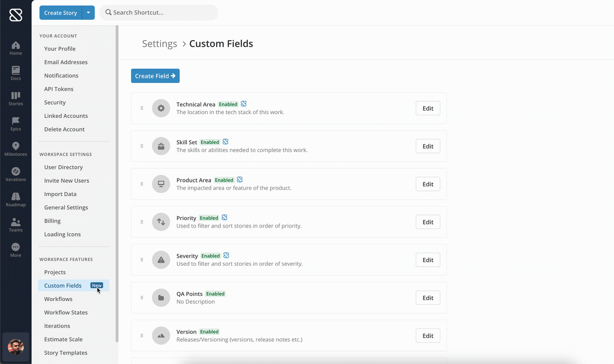Open the Workflows settings page
The height and width of the screenshot is (364, 614).
(x=58, y=299)
